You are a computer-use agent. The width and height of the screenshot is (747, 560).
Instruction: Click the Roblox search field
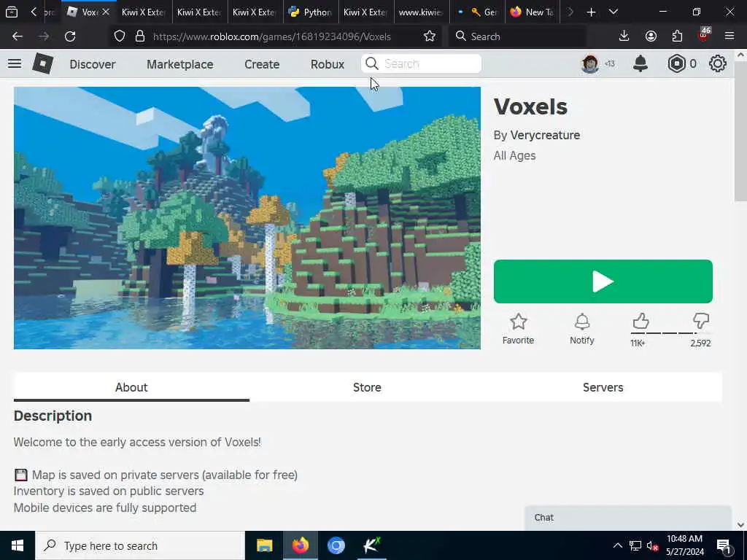[x=421, y=63]
